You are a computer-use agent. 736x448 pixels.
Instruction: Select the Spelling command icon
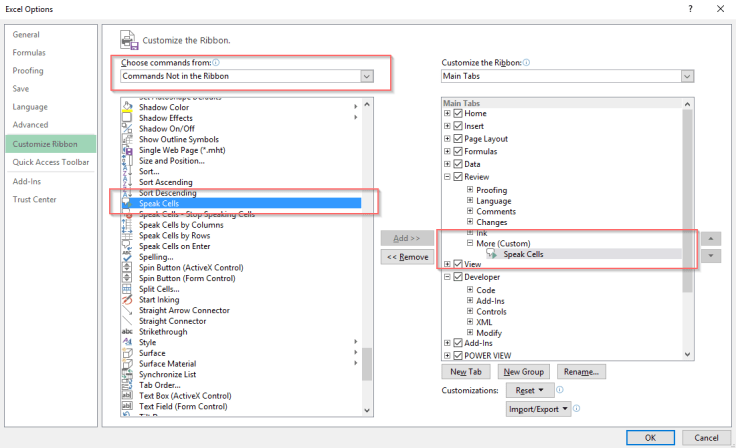click(127, 257)
